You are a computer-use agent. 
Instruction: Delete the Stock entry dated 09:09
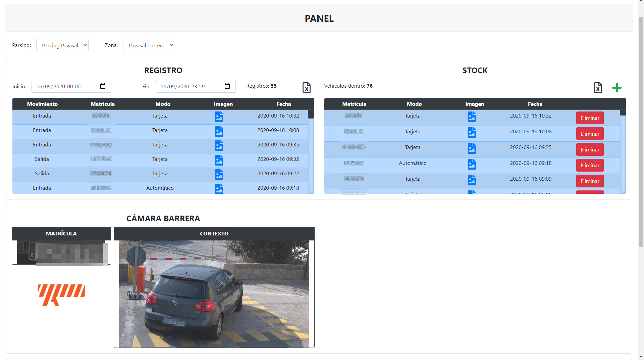click(x=590, y=181)
